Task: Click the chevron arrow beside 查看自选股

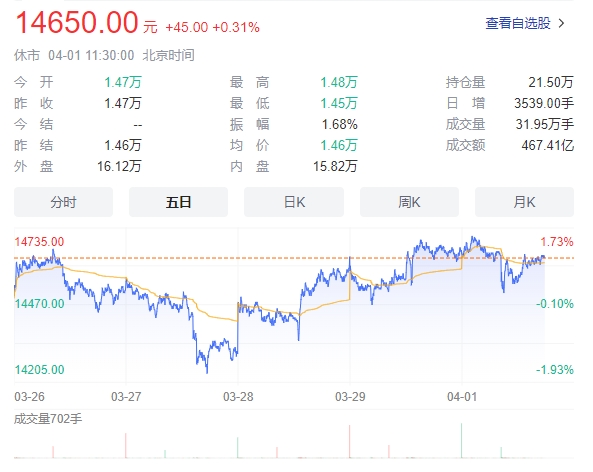Action: pyautogui.click(x=562, y=23)
